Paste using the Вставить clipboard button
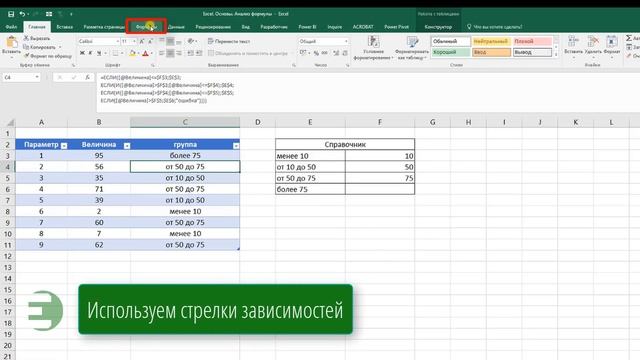Image resolution: width=640 pixels, height=360 pixels. [11, 46]
